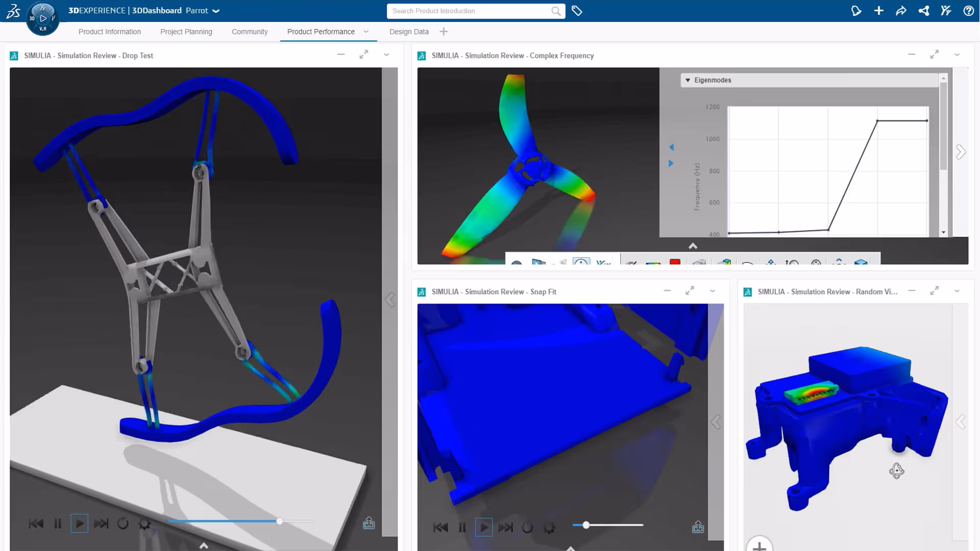Viewport: 980px width, 551px height.
Task: Open the collaboration network icon in top bar
Action: tap(923, 11)
